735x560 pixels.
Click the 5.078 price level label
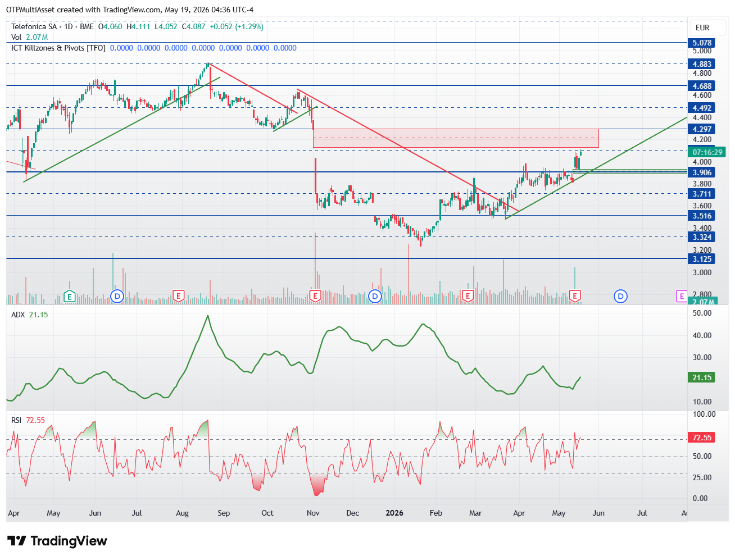click(x=702, y=43)
